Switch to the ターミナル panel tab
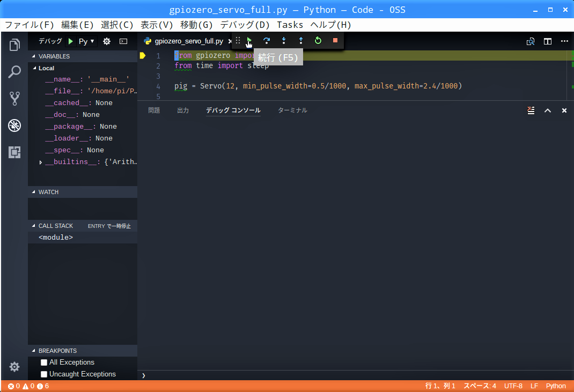This screenshot has width=574, height=392. [292, 110]
